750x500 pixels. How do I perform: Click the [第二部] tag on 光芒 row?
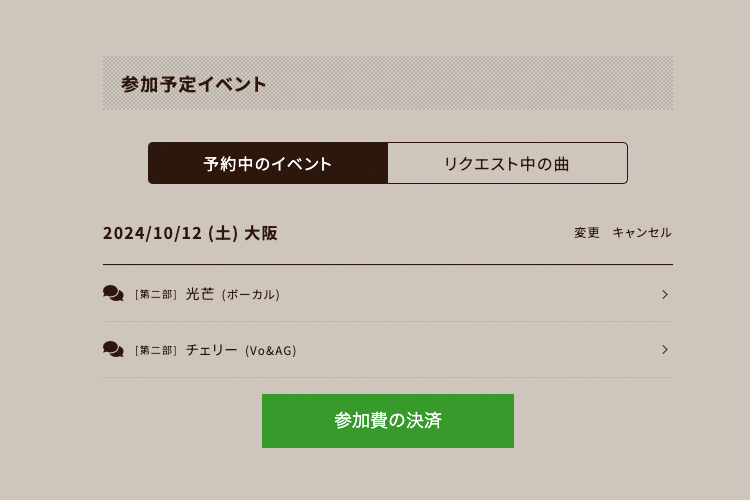coord(156,294)
